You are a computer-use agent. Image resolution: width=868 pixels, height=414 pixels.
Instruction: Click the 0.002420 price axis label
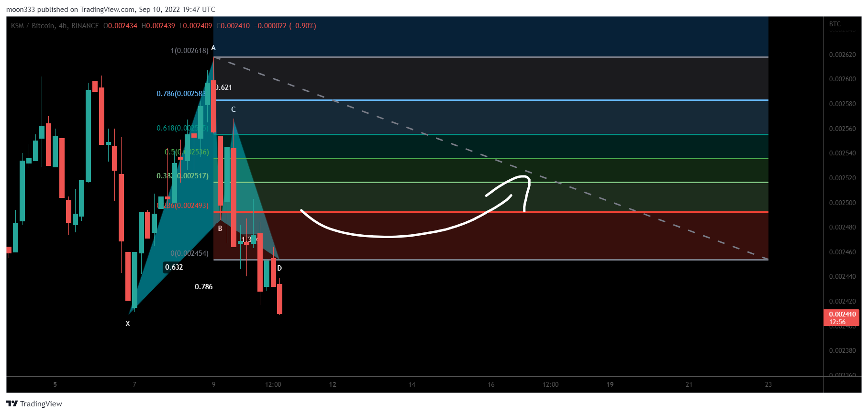[x=842, y=301]
